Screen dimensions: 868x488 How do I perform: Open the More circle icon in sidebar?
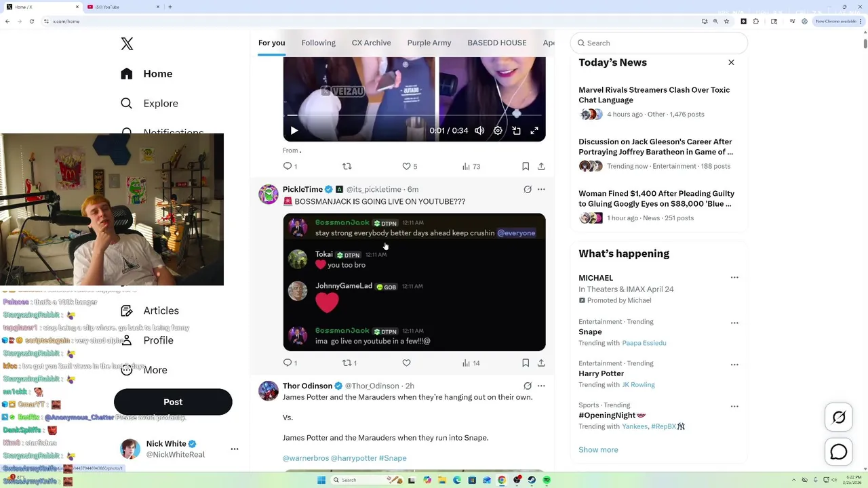127,370
